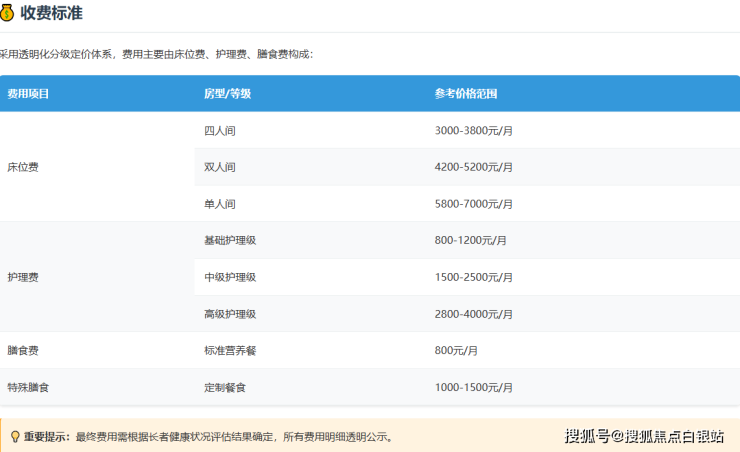
Task: Select the 标准营养餐 meal cell
Action: (230, 351)
